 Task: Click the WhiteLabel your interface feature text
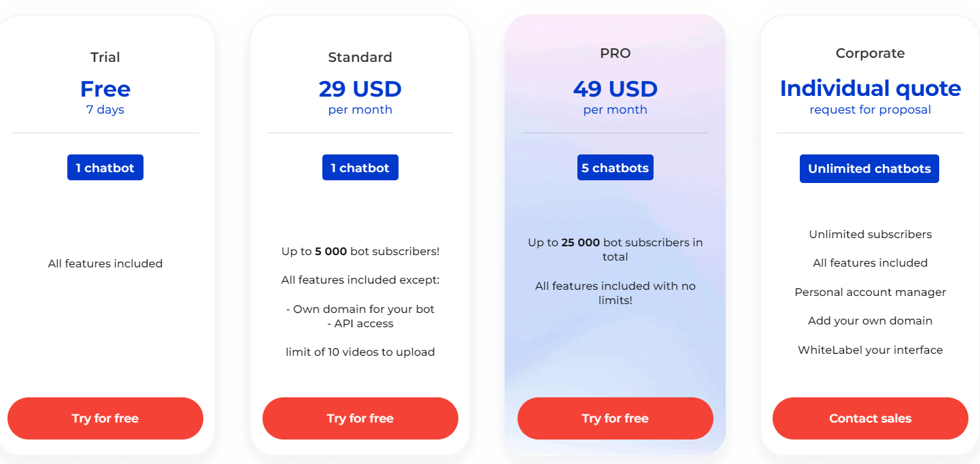coord(870,350)
